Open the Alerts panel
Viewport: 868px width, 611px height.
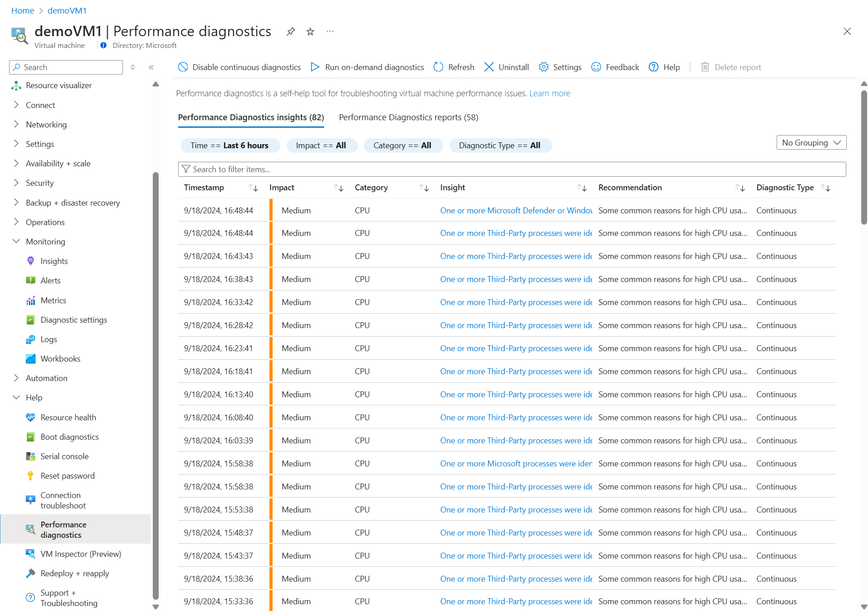pos(51,280)
